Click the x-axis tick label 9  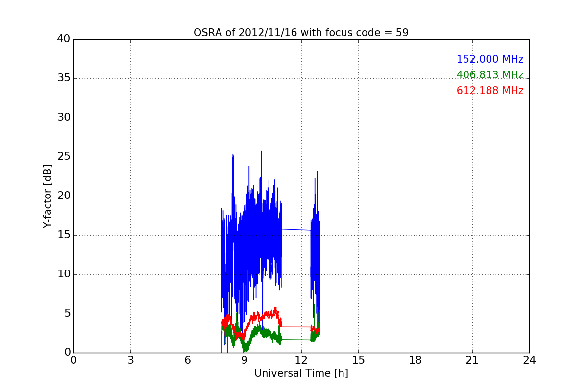click(244, 360)
